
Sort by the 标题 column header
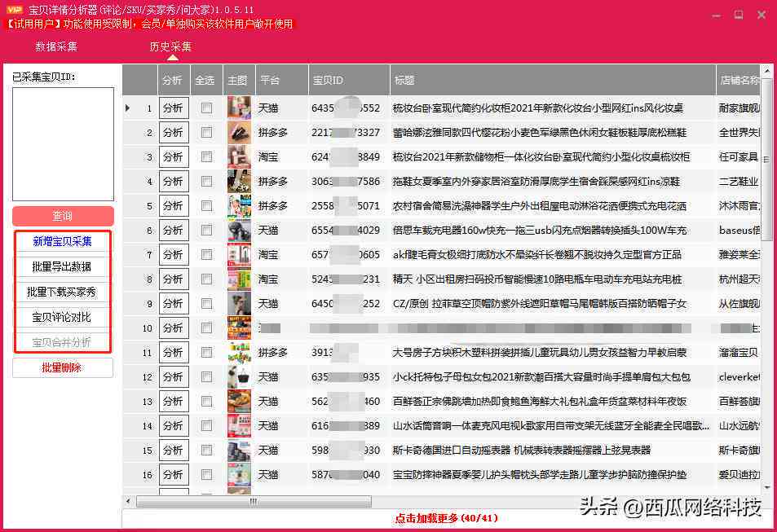pos(553,80)
